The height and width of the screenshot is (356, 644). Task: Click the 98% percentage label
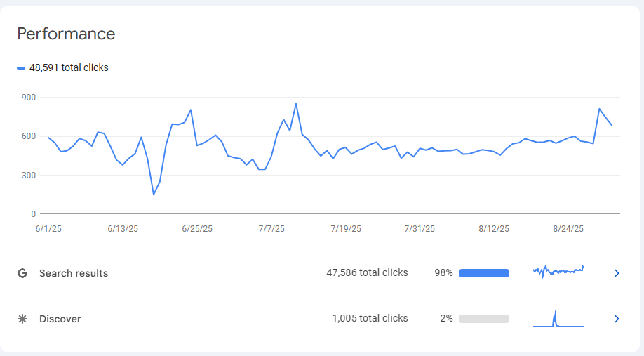click(443, 272)
